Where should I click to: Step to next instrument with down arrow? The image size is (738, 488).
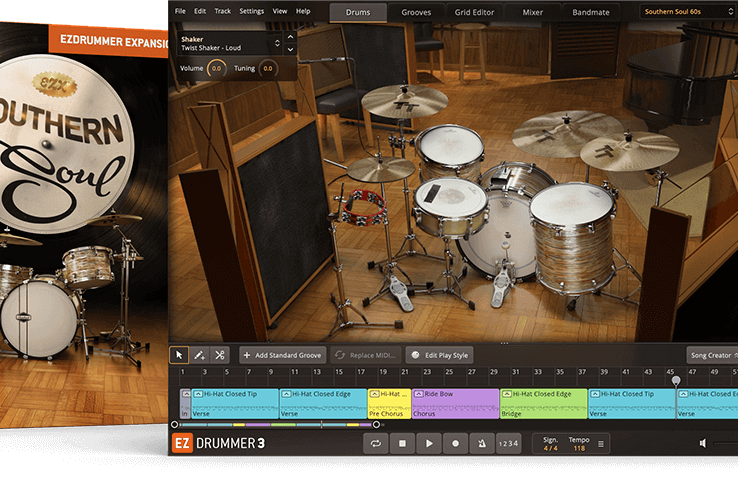[x=290, y=49]
